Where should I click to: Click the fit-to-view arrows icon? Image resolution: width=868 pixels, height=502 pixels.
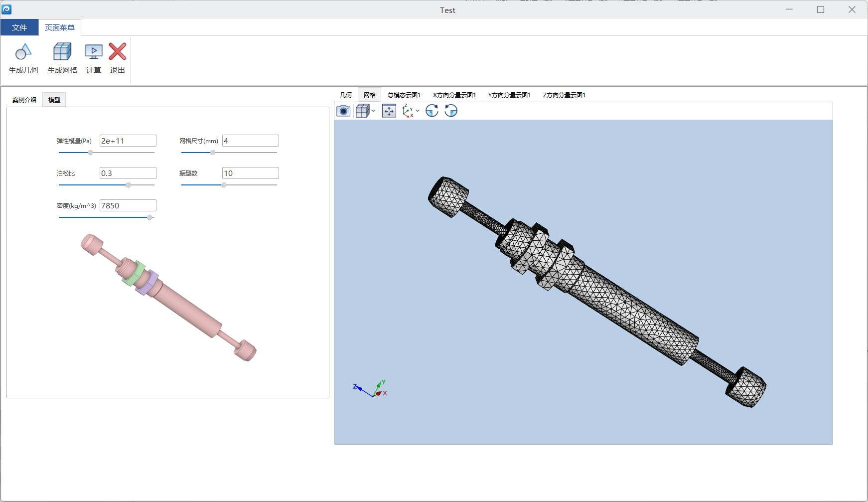point(389,111)
